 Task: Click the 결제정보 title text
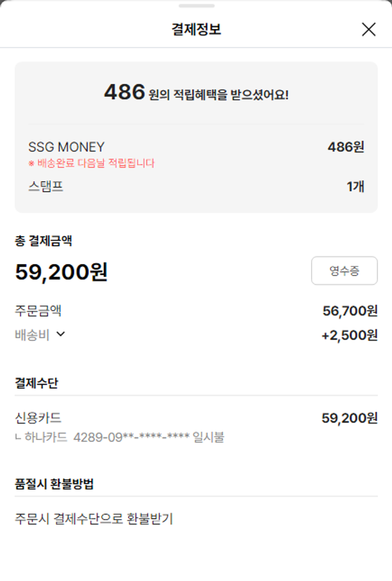coord(196,29)
